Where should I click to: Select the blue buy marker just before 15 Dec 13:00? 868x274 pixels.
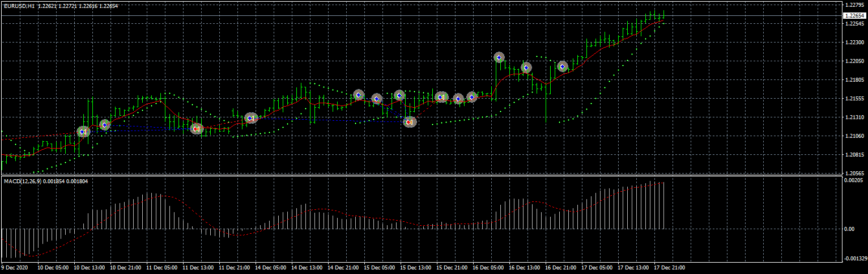399,95
